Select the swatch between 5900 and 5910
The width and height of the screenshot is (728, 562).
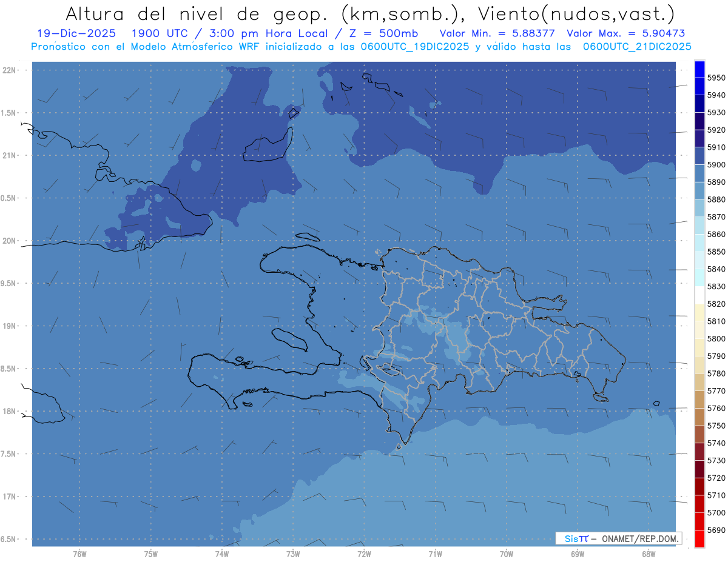(699, 156)
